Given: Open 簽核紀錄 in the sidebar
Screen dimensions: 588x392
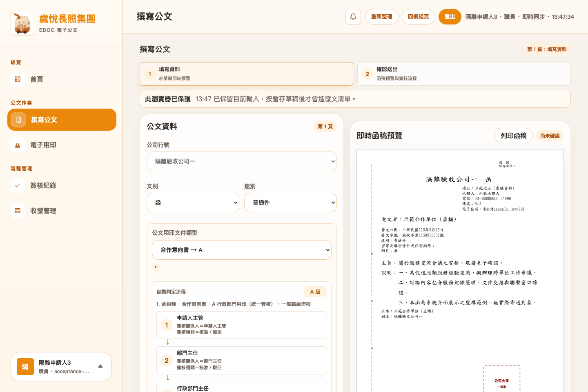Looking at the screenshot, I should click(x=62, y=185).
